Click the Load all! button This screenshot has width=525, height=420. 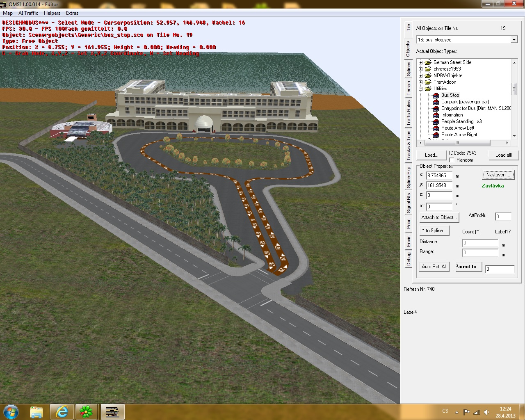pos(503,155)
